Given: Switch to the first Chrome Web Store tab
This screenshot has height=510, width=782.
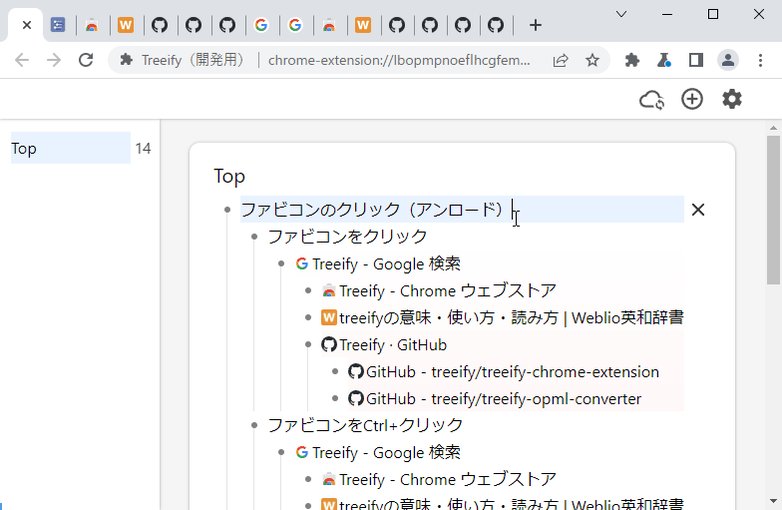Looking at the screenshot, I should tap(92, 25).
